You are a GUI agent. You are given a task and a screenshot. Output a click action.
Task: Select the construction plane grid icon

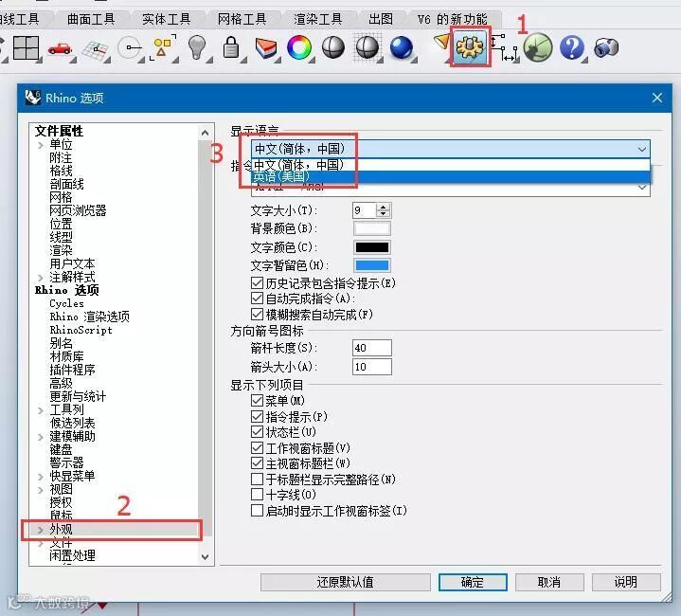click(x=96, y=50)
